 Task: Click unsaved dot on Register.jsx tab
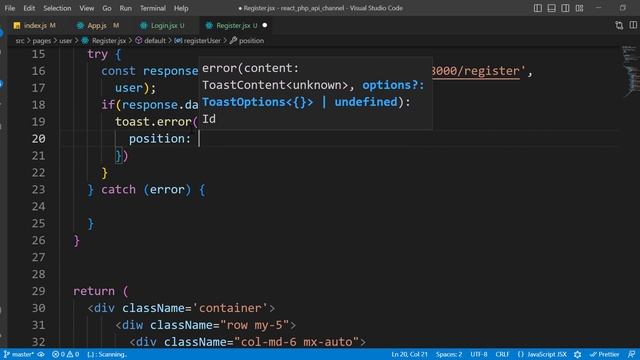coord(265,25)
